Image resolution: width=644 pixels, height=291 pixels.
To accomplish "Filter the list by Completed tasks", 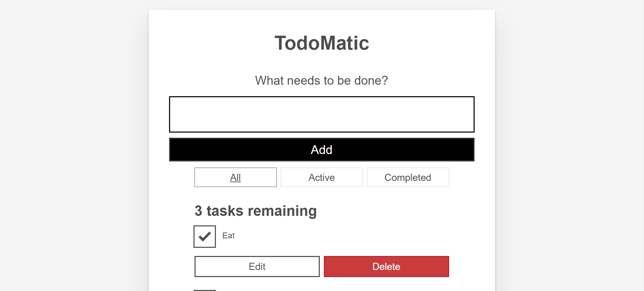I will (x=408, y=177).
